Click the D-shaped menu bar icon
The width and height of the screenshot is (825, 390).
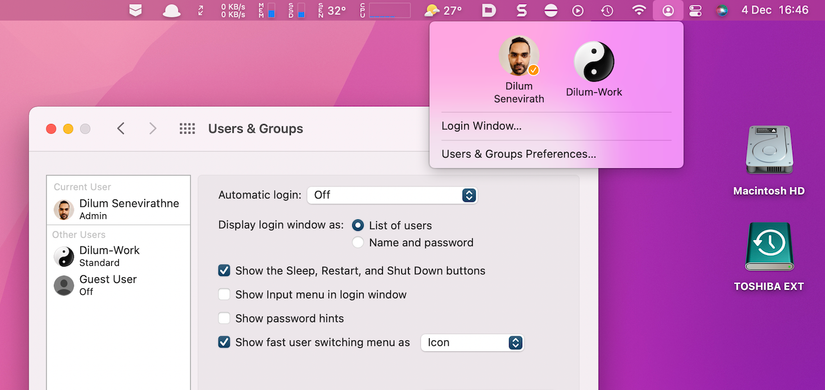pos(489,11)
